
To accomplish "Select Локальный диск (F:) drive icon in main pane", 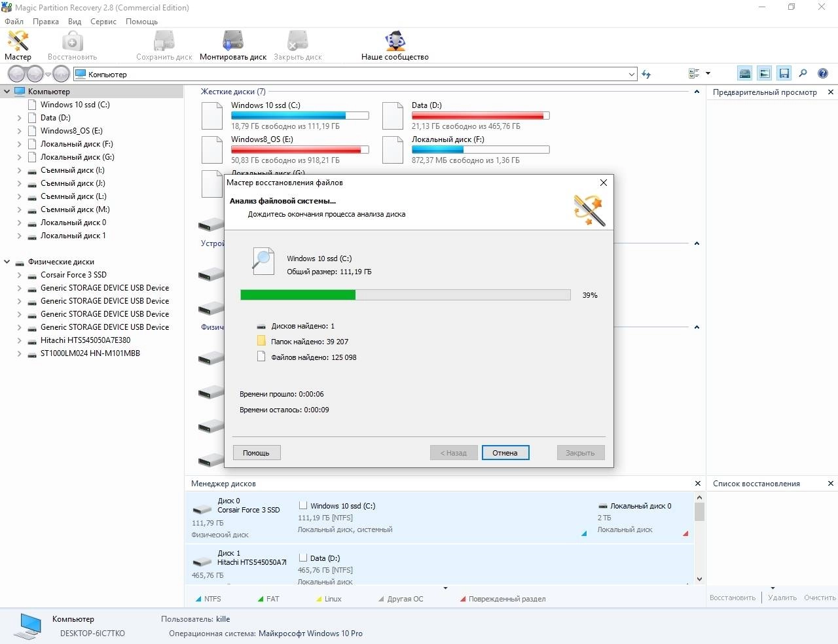I will tap(393, 150).
